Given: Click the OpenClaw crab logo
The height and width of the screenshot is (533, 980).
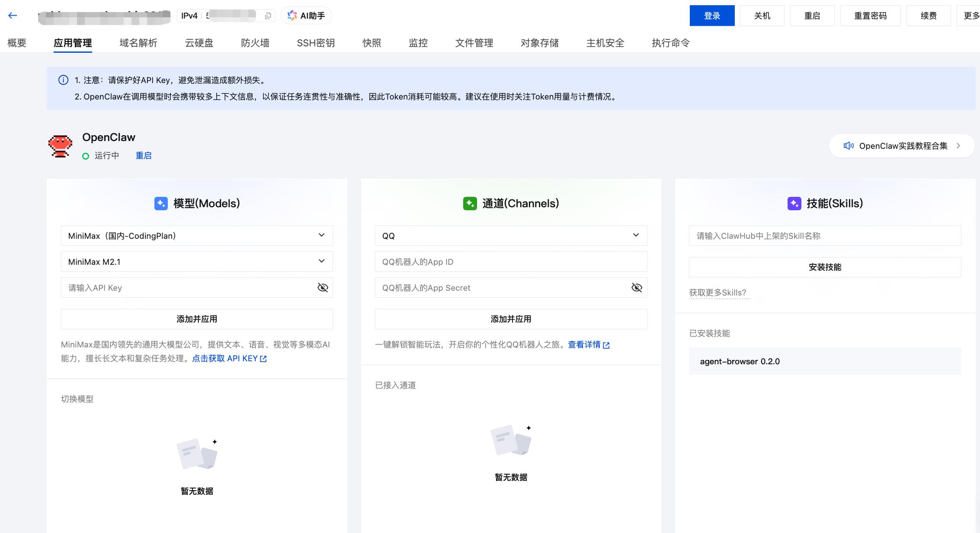Looking at the screenshot, I should [x=60, y=145].
